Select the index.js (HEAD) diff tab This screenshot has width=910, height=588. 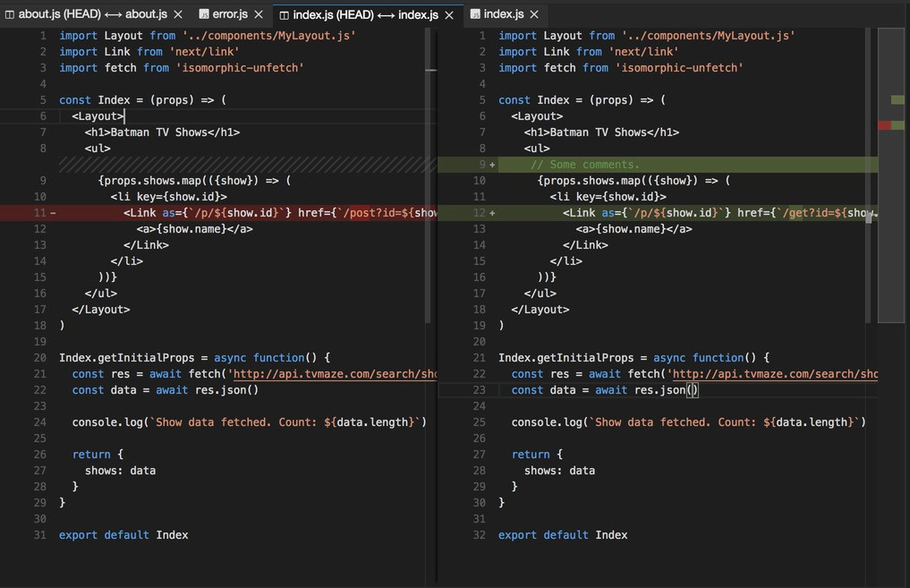[366, 14]
